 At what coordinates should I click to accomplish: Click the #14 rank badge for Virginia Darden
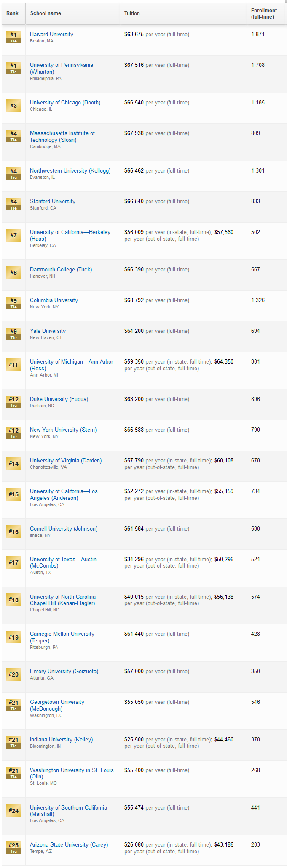pos(13,463)
